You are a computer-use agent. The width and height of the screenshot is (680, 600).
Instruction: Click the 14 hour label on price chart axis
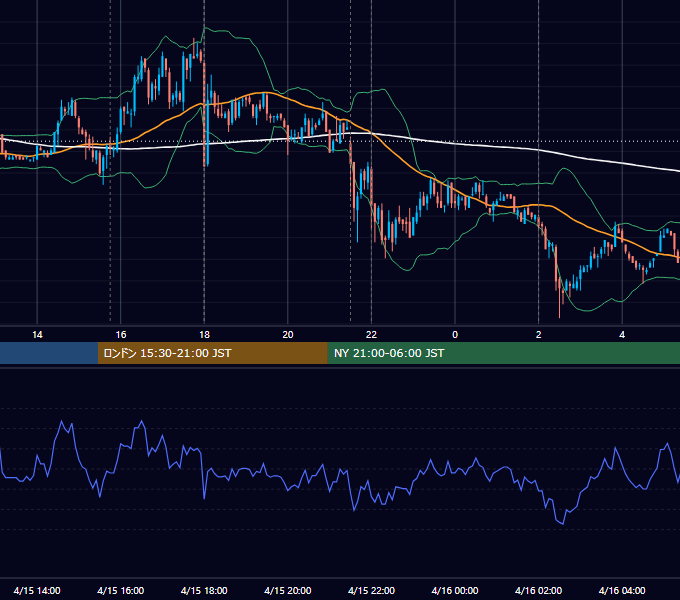(x=37, y=335)
